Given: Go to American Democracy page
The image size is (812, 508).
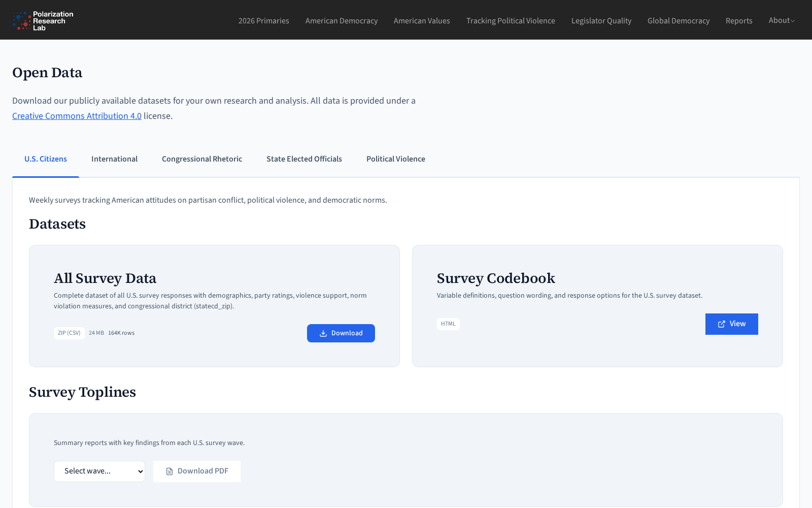Looking at the screenshot, I should tap(342, 21).
